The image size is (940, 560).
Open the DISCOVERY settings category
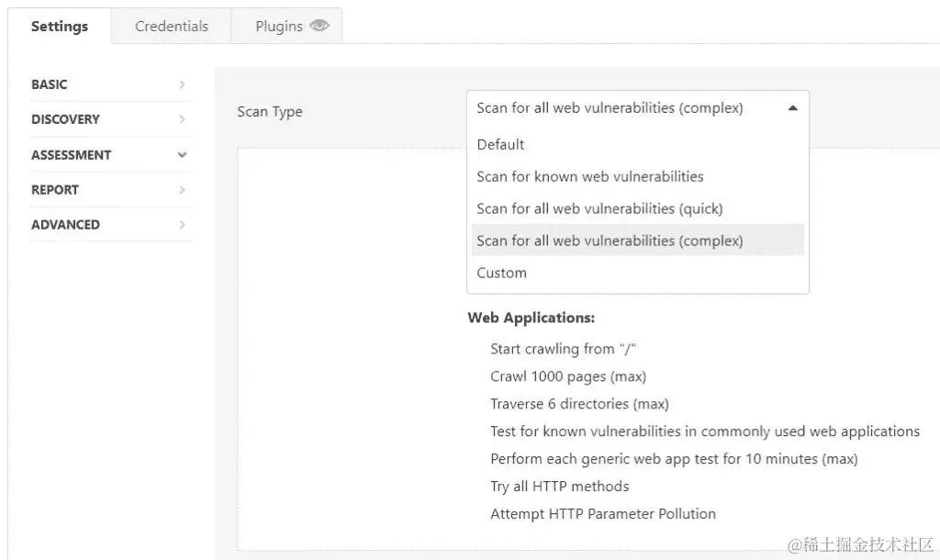pyautogui.click(x=65, y=119)
